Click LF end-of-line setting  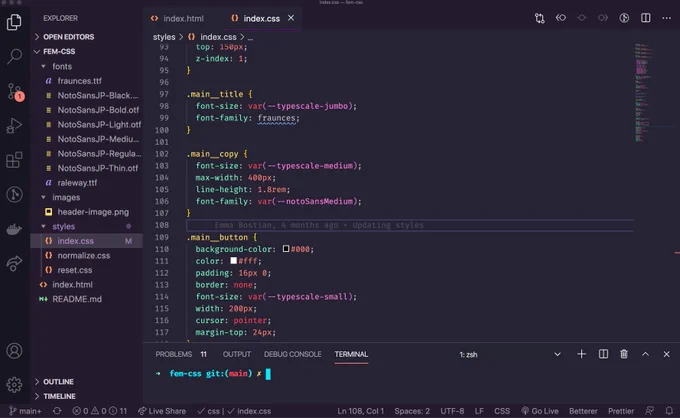pos(479,411)
